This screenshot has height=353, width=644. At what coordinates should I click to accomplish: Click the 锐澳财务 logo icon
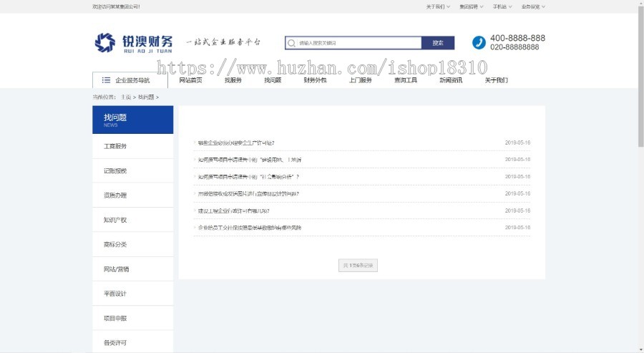point(104,43)
